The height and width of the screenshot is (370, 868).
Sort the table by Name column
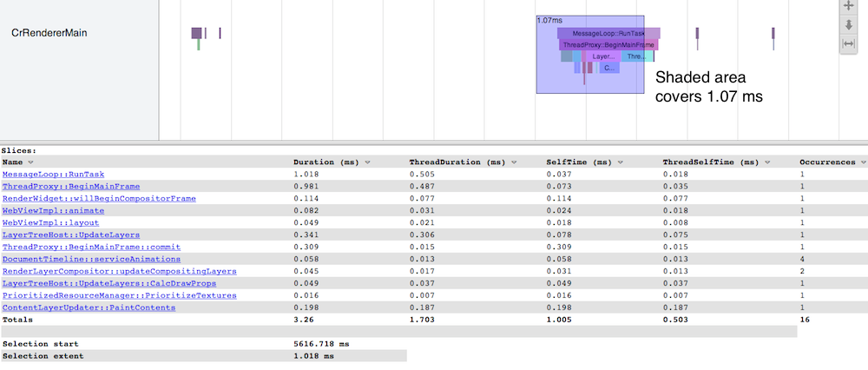tap(31, 162)
